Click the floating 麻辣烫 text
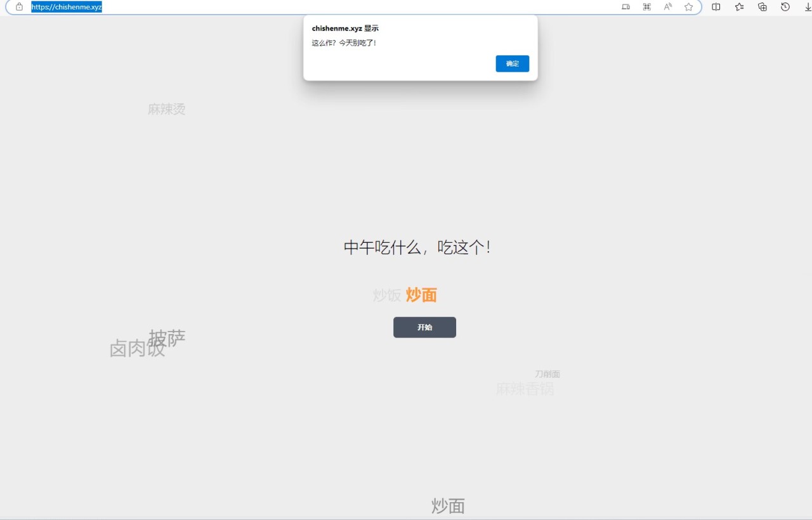This screenshot has width=812, height=520. tap(166, 109)
